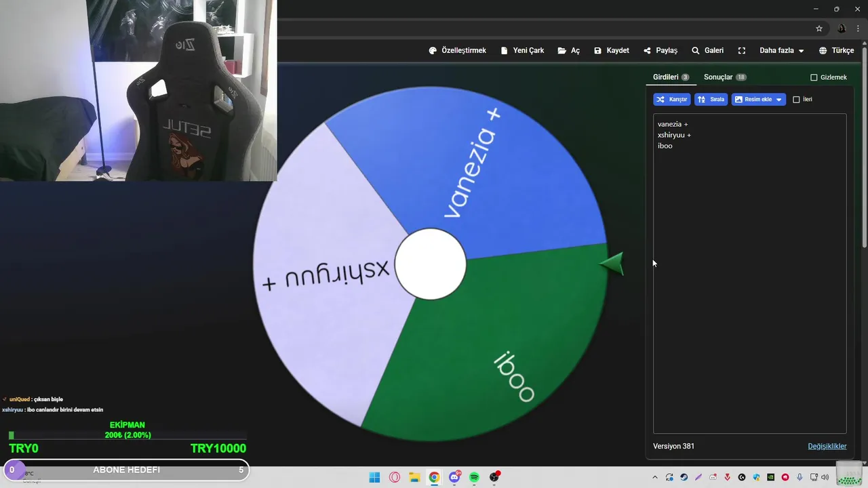Click the purple feather tray icon
The width and height of the screenshot is (868, 488).
coord(698,477)
